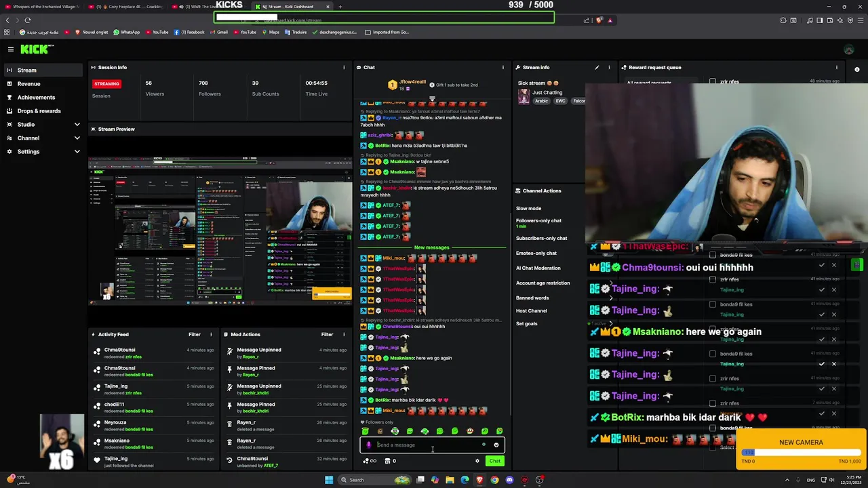This screenshot has height=488, width=868.
Task: Click the Arabic stream tag
Action: pos(541,101)
